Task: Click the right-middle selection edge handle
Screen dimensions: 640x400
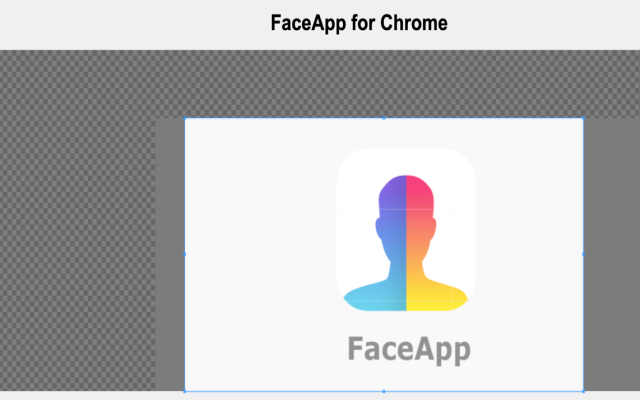Action: [583, 254]
